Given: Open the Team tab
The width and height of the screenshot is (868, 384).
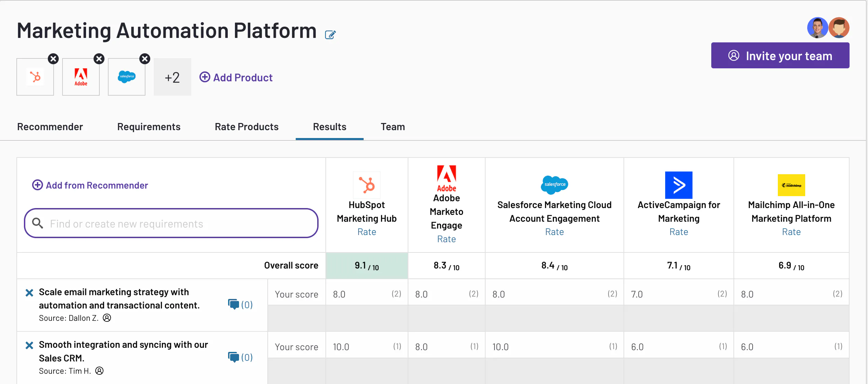Looking at the screenshot, I should [x=393, y=127].
